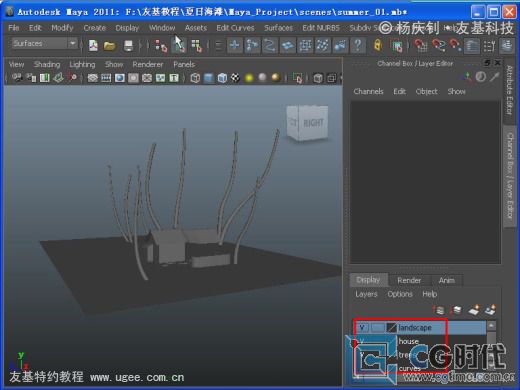
Task: Toggle visibility V box of landscape layer
Action: (362, 328)
